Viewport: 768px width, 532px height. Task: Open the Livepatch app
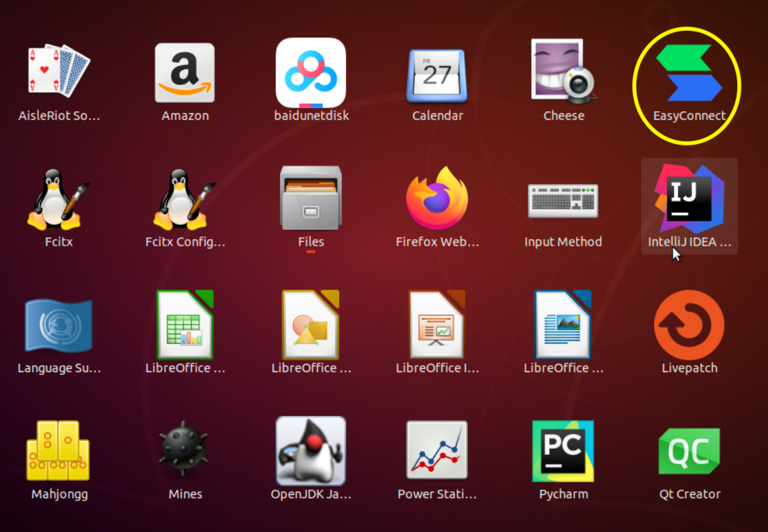689,325
